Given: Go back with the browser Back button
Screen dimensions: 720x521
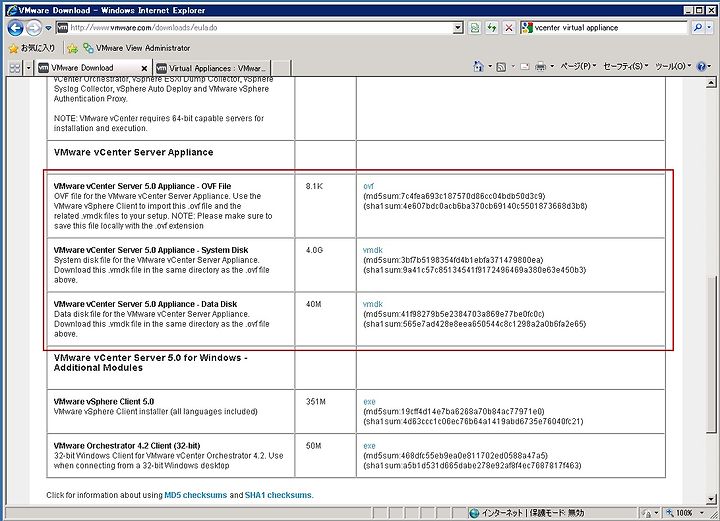Looking at the screenshot, I should (15, 28).
